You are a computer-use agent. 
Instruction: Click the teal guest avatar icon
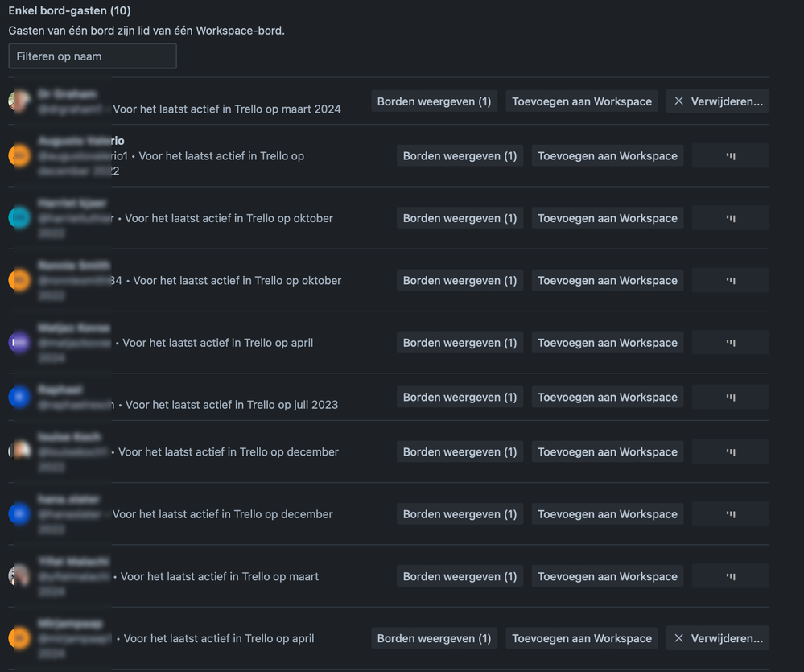pyautogui.click(x=19, y=218)
